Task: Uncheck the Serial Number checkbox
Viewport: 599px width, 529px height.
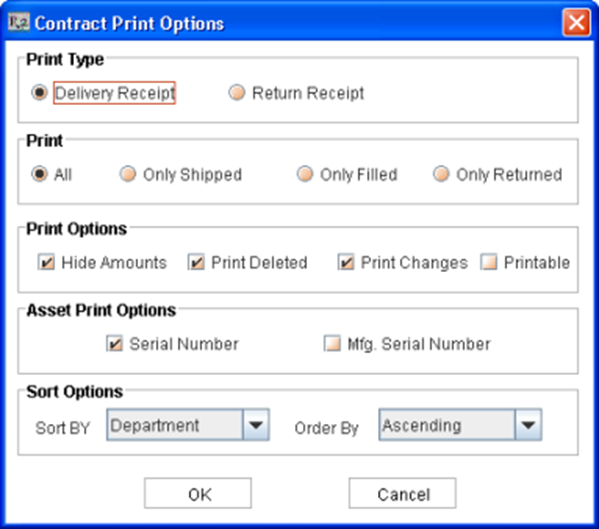Action: [114, 343]
